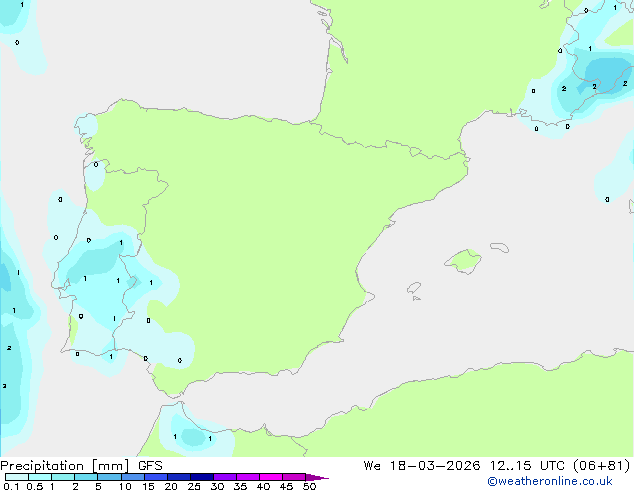The width and height of the screenshot is (634, 490).
Task: Select the 40–45 mm magenta swatch
Action: (271, 477)
